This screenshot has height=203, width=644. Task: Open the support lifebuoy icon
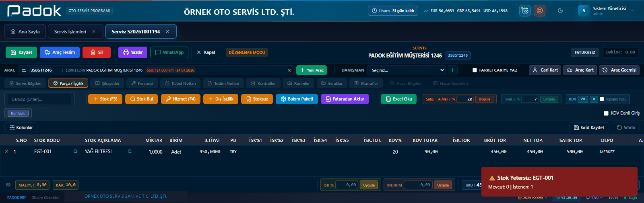[539, 11]
